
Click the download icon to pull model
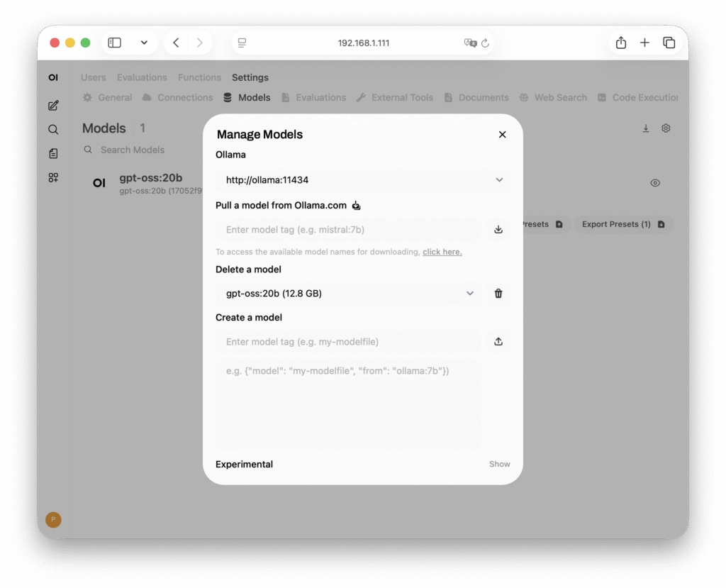click(x=498, y=230)
